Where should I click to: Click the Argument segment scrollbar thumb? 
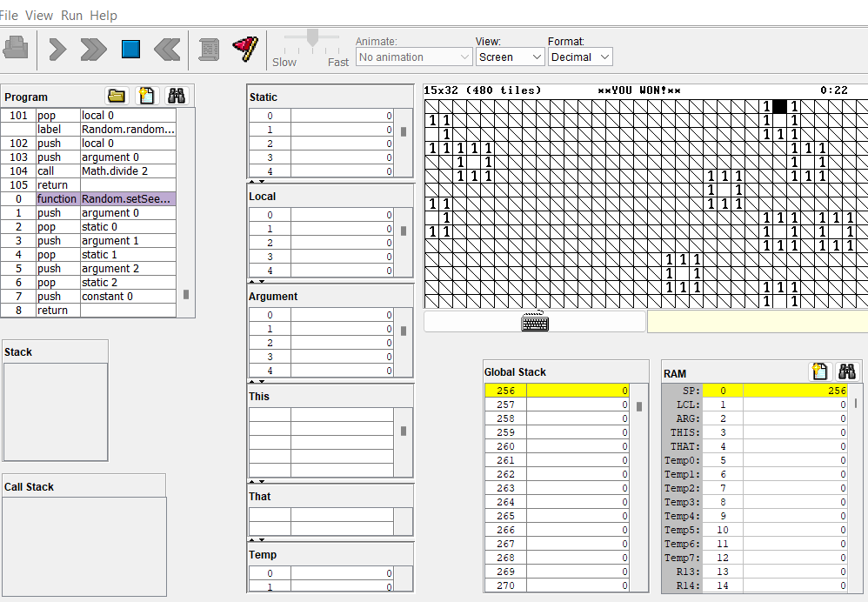pos(403,331)
